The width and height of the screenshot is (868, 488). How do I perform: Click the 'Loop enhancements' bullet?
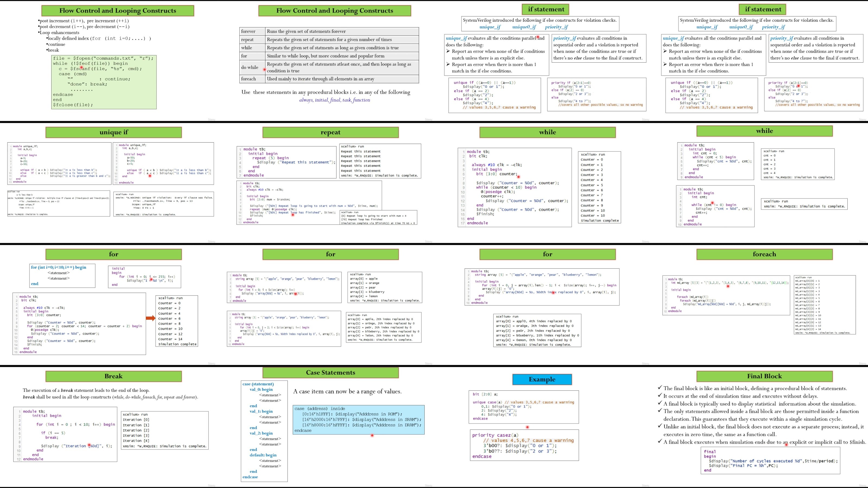point(59,33)
